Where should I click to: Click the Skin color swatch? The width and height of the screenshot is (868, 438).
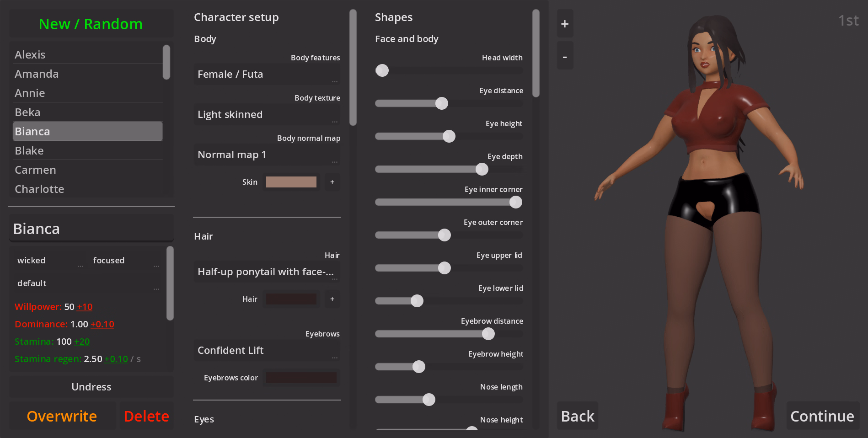[291, 182]
